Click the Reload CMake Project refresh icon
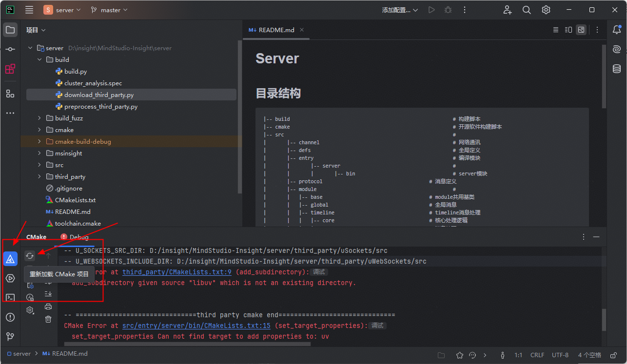Screen dimensions: 627x364 pos(30,255)
